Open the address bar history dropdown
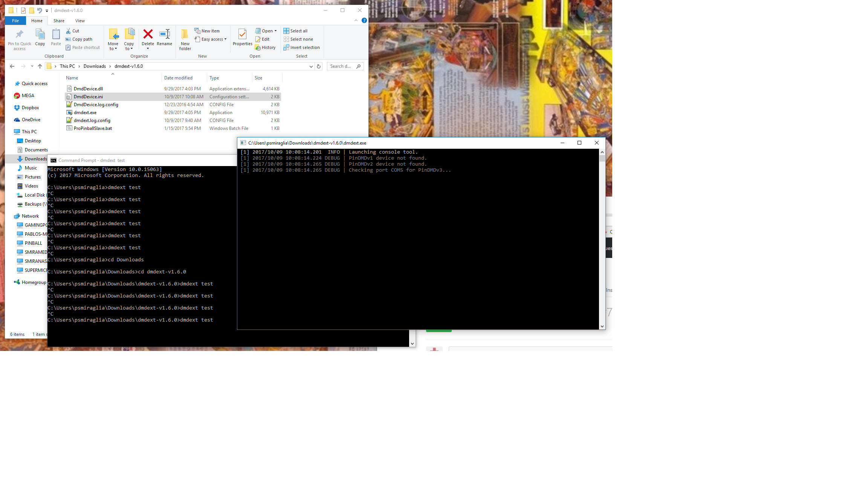The width and height of the screenshot is (868, 488). [310, 66]
